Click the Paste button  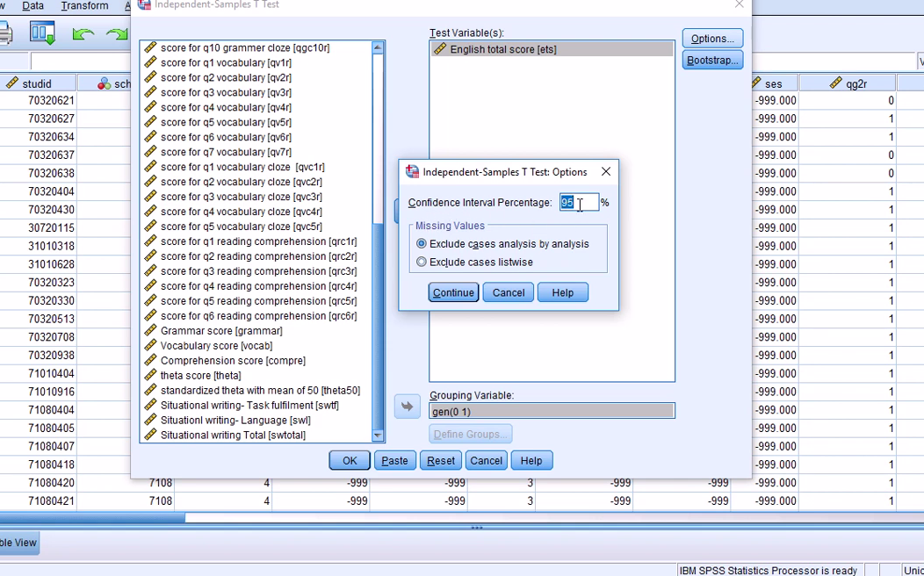[x=394, y=460]
